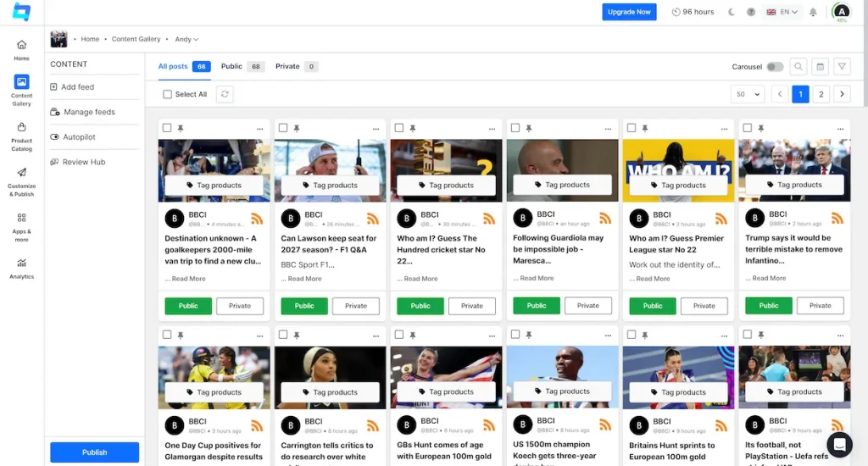Image resolution: width=868 pixels, height=466 pixels.
Task: Click the app logo in top-left
Action: (x=21, y=12)
